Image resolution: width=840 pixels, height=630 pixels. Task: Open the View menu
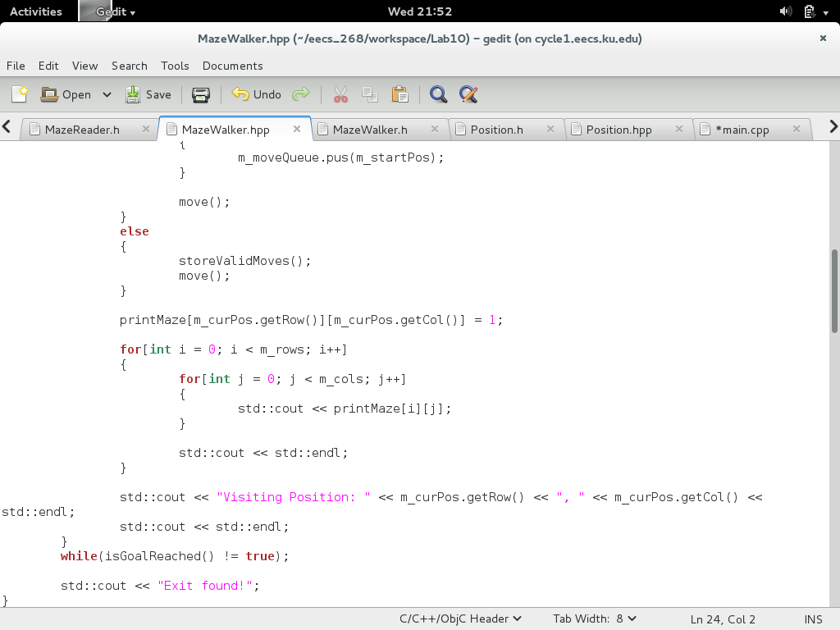[x=84, y=66]
